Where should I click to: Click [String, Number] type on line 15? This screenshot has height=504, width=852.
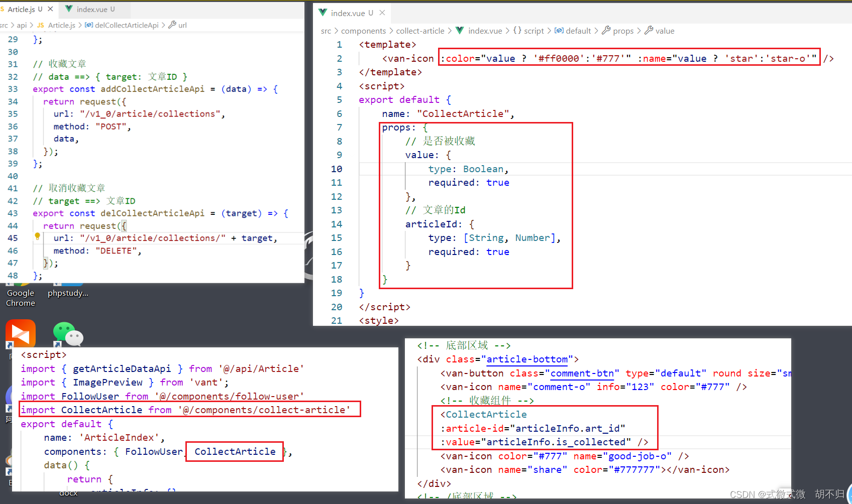[509, 238]
